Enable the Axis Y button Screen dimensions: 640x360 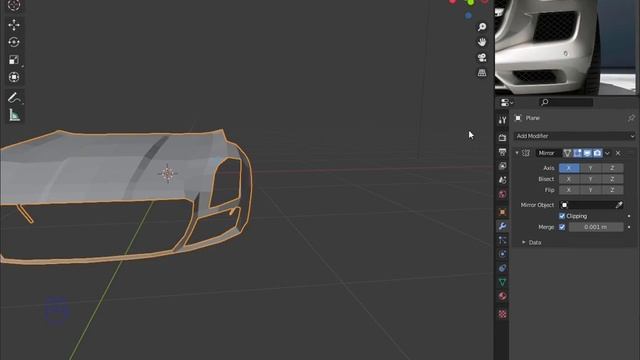[590, 168]
